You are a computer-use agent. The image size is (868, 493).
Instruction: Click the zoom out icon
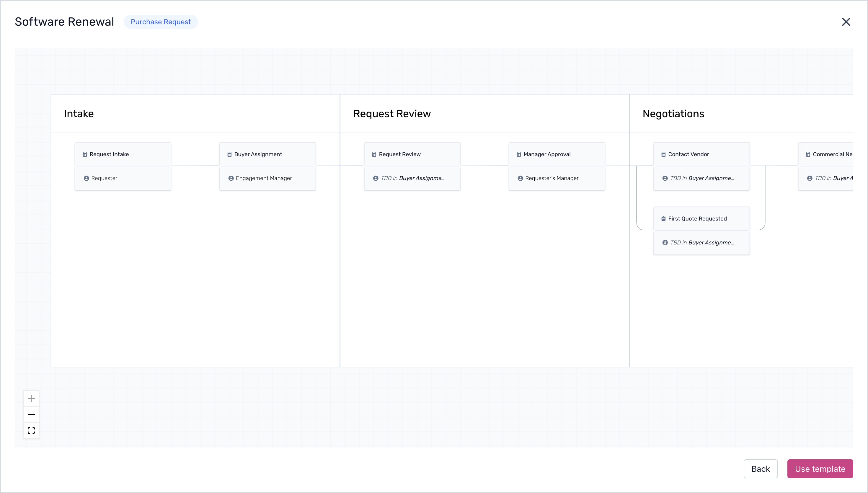pyautogui.click(x=31, y=414)
